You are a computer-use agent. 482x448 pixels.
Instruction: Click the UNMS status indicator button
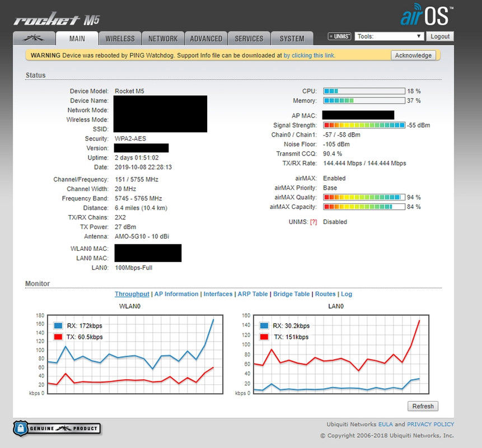[339, 36]
